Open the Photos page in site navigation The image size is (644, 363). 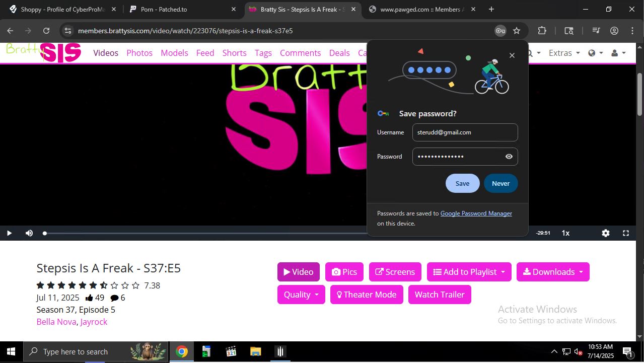tap(139, 53)
